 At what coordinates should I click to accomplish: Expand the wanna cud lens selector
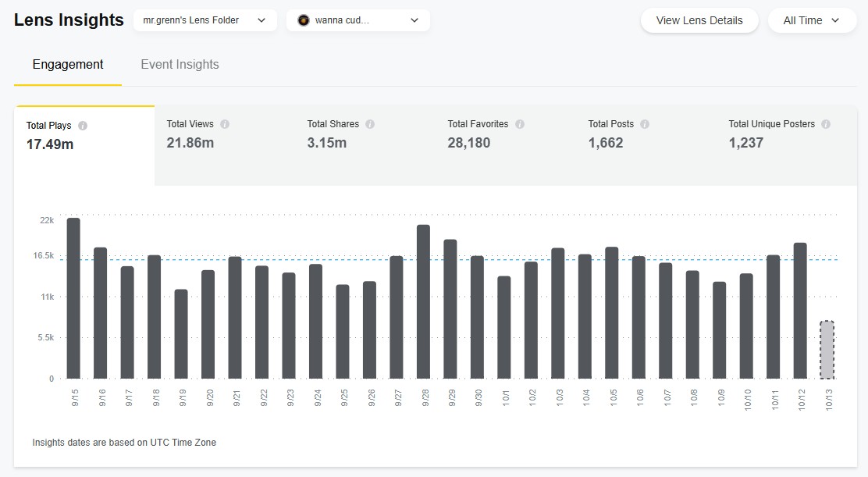(358, 20)
